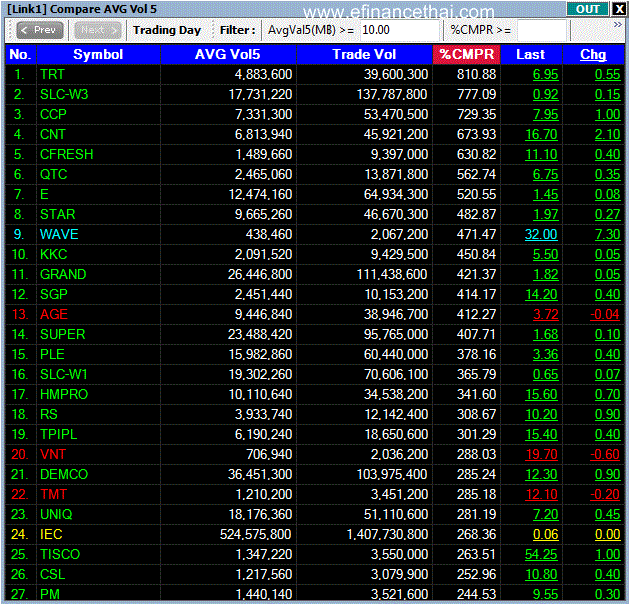
Task: Select symbol RS in row 18
Action: point(49,415)
